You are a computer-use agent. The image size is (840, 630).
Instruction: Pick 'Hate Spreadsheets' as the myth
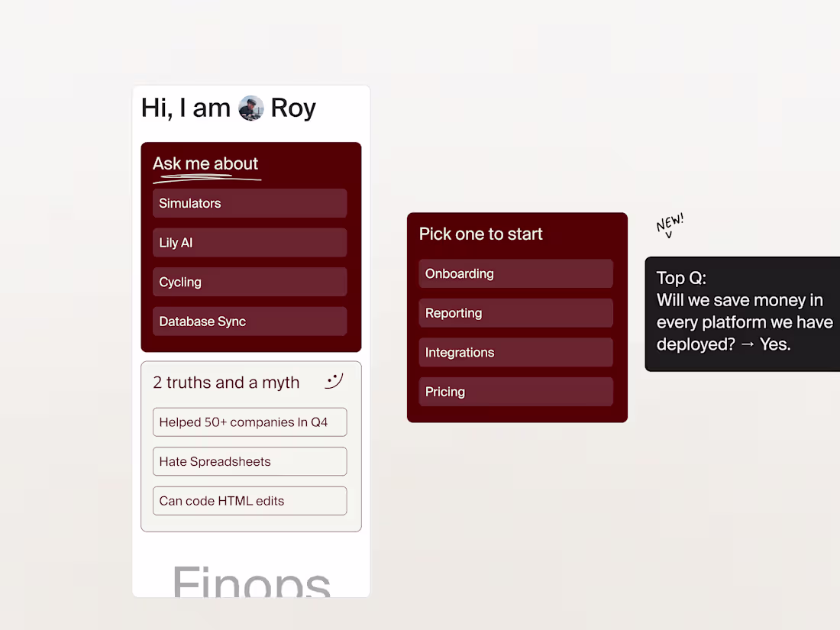pyautogui.click(x=250, y=461)
